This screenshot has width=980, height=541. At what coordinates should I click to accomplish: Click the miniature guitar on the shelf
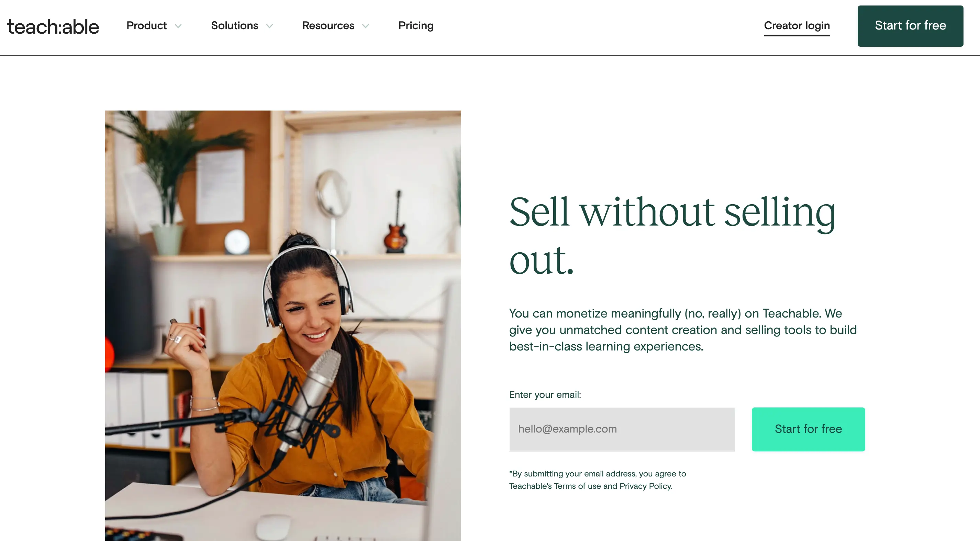(396, 224)
